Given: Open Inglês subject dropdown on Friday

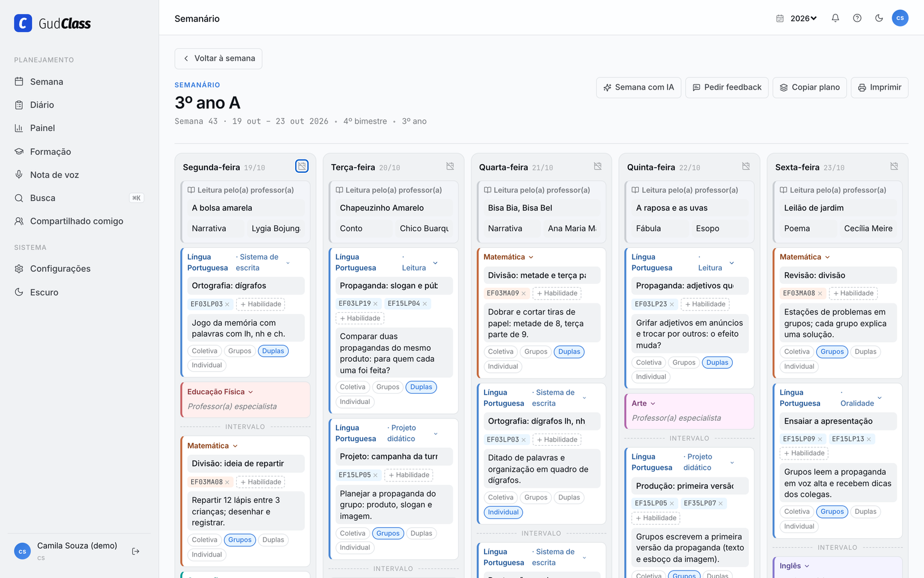Looking at the screenshot, I should [x=795, y=566].
